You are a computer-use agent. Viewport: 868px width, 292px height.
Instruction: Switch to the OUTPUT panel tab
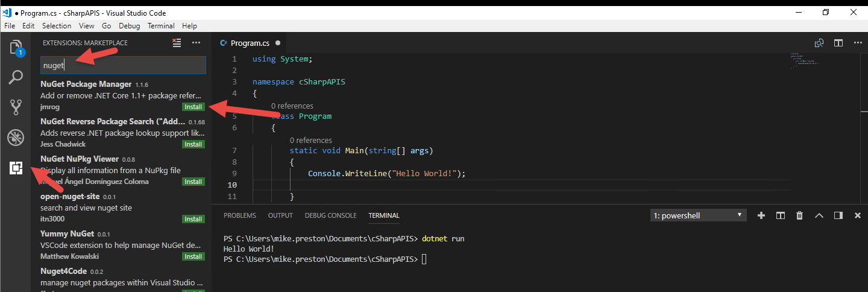click(280, 215)
